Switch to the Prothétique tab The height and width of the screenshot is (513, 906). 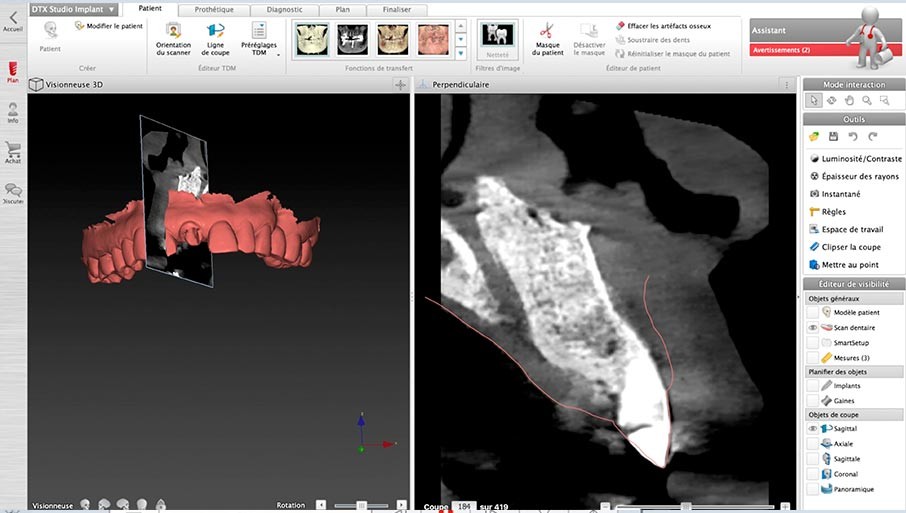tap(215, 8)
